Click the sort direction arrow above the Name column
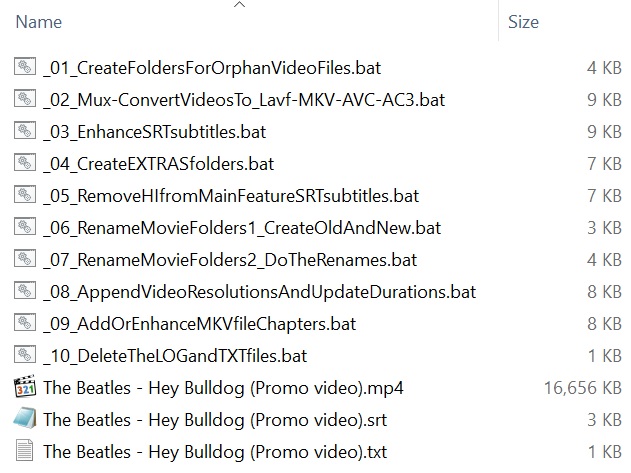Screen dimensions: 631x473 (x=239, y=4)
